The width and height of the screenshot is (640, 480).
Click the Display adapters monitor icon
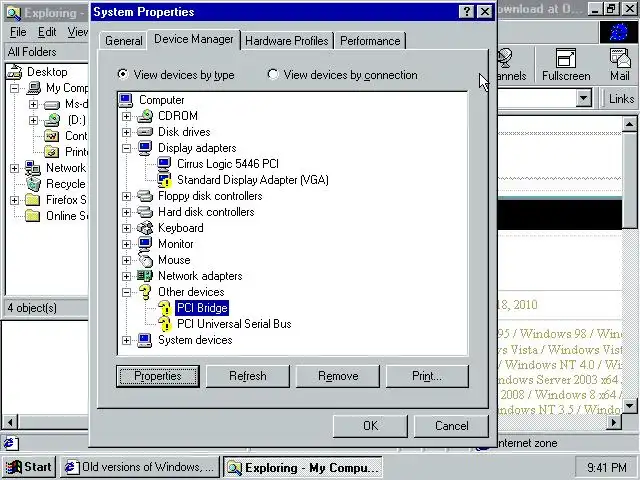point(145,148)
